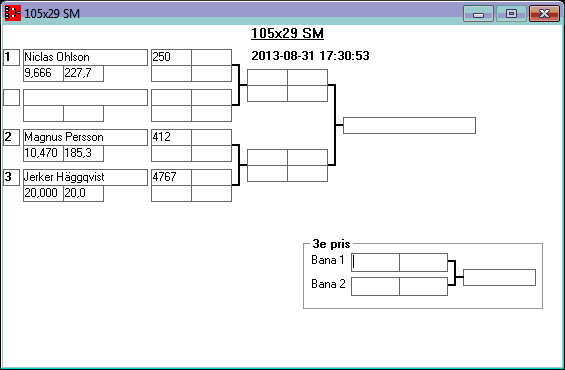The width and height of the screenshot is (565, 370).
Task: Click the 10,470 time field
Action: pos(43,153)
